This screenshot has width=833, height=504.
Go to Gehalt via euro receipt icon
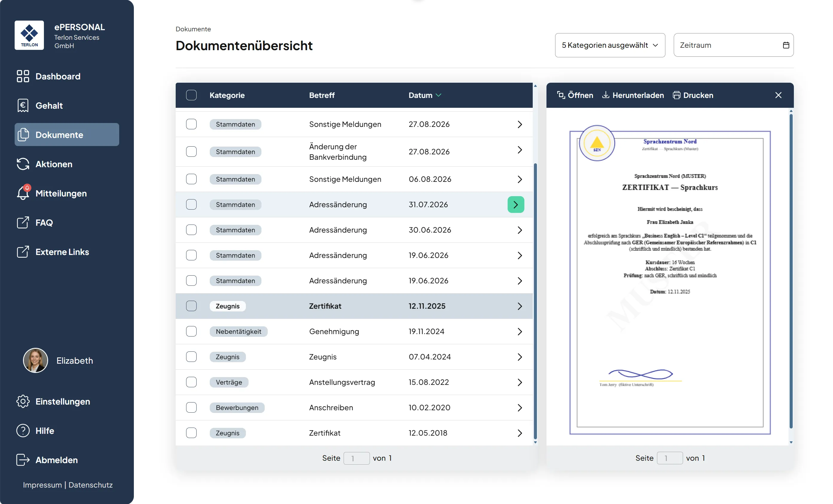[x=23, y=105]
